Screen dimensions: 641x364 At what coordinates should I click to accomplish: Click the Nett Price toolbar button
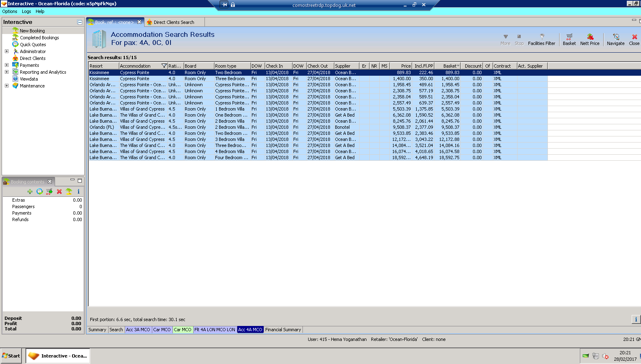coord(590,39)
